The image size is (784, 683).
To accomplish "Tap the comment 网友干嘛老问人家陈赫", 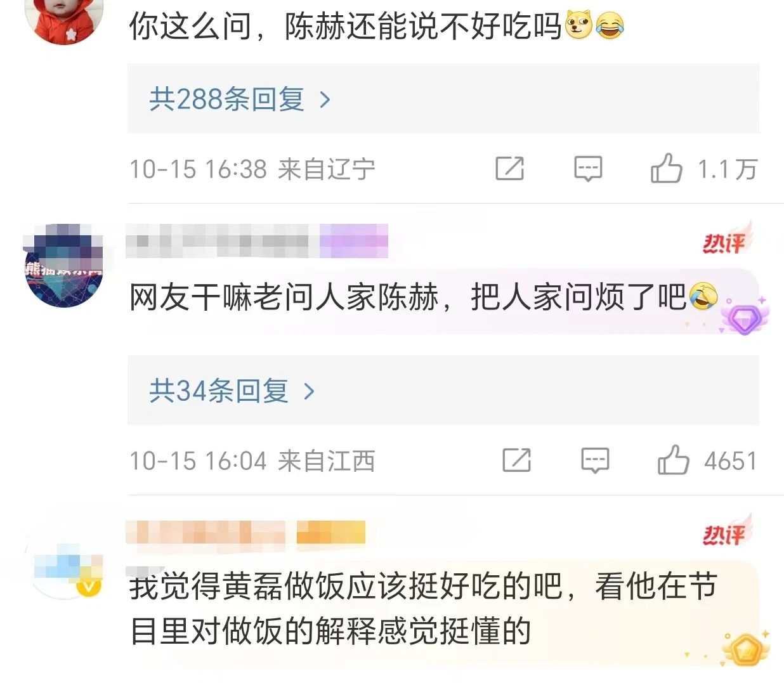I will [x=424, y=296].
